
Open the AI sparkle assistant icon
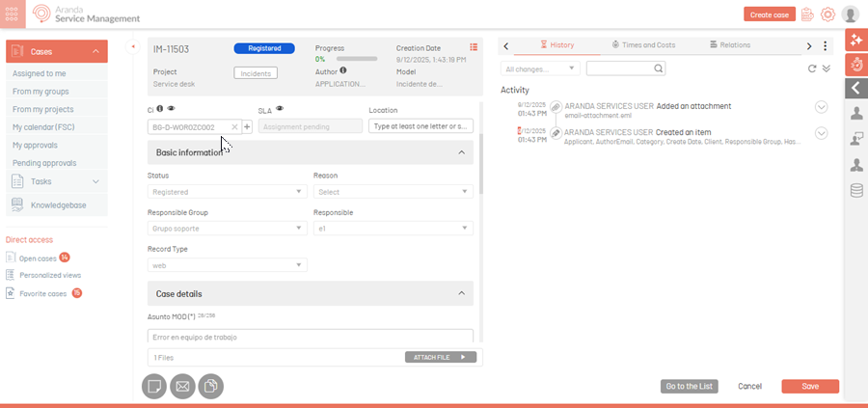point(856,40)
